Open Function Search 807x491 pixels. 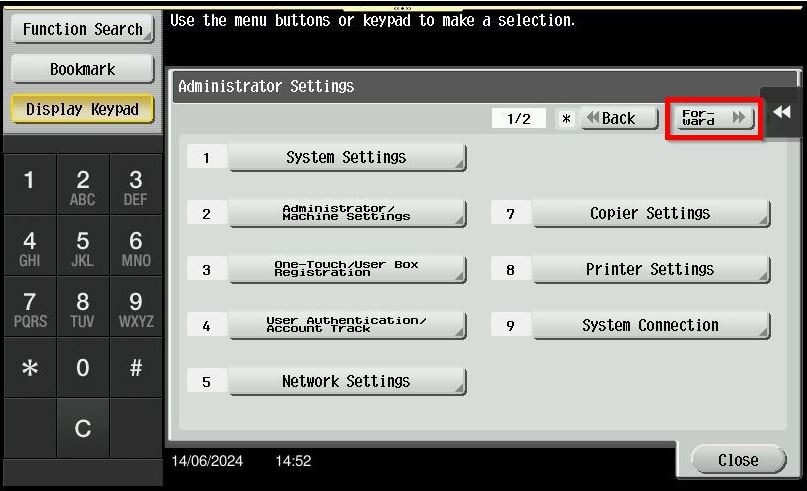click(82, 29)
